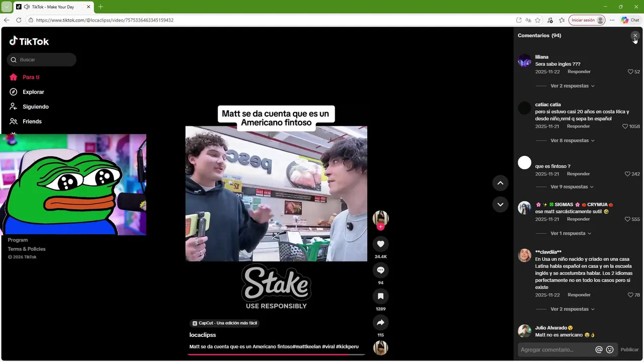
Task: Like the SIGMAS CRYMUA comment heart
Action: coord(627,219)
